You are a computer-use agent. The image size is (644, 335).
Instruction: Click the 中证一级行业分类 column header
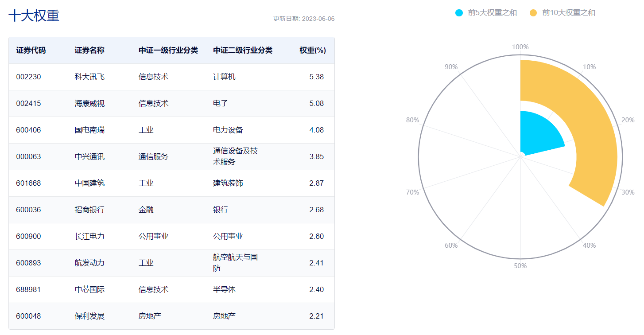click(x=168, y=51)
